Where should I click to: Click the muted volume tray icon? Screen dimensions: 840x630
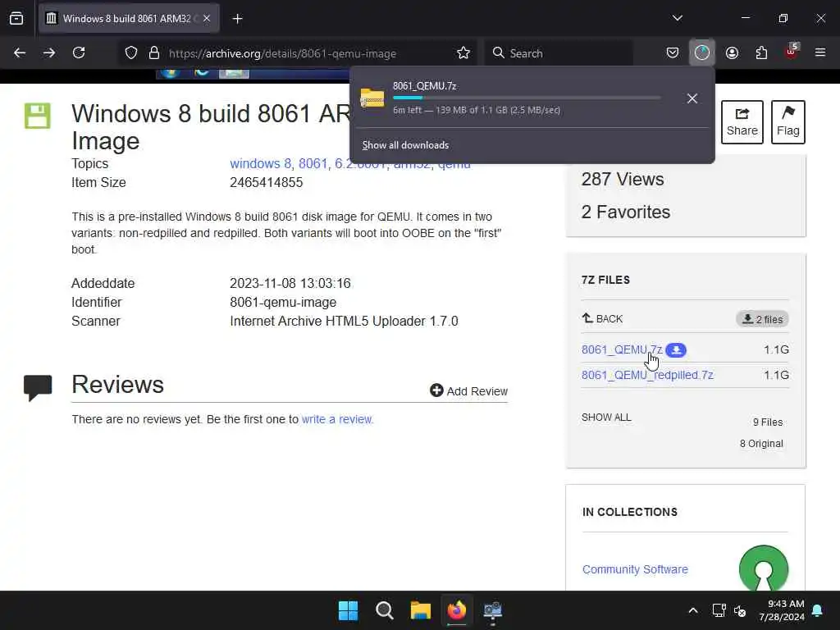740,610
